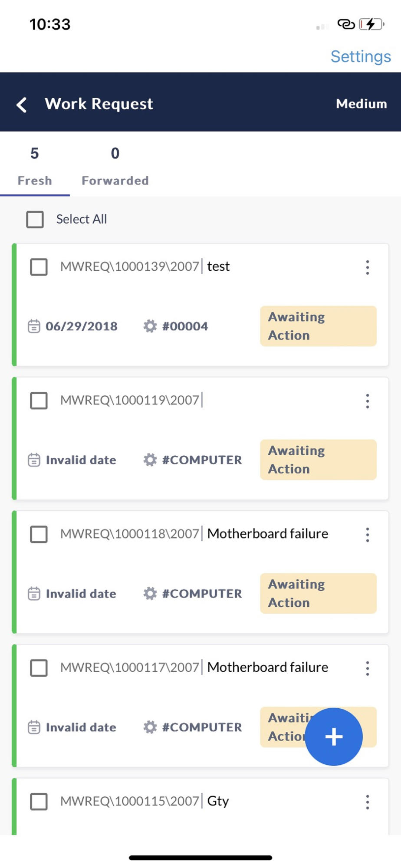This screenshot has width=401, height=868.
Task: Tap the back arrow beside Work Request
Action: click(x=22, y=105)
